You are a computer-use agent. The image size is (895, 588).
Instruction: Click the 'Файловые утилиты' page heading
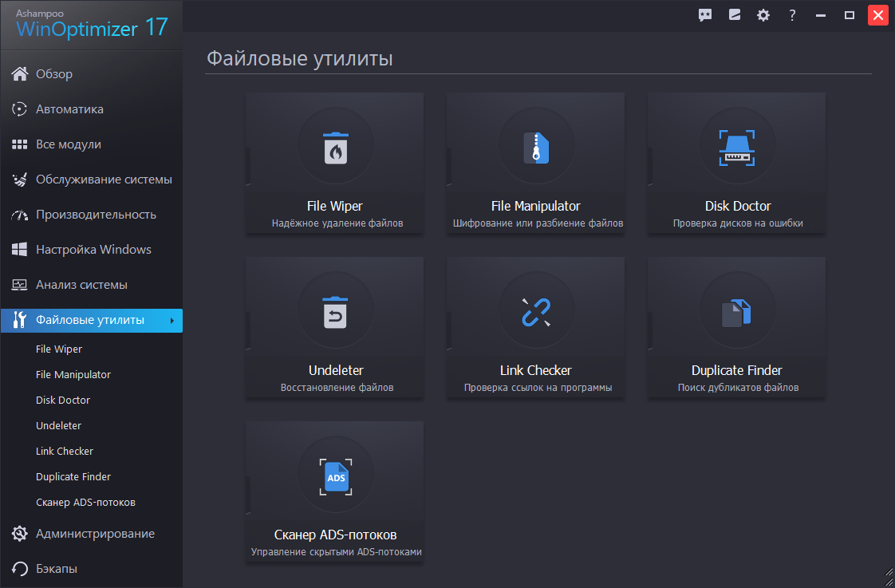coord(300,58)
